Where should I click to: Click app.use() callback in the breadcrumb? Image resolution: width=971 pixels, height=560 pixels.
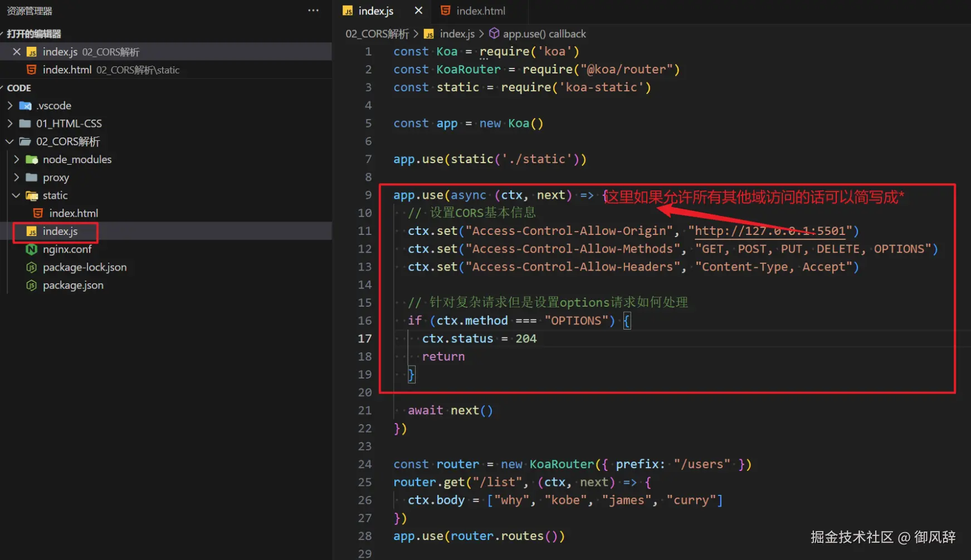point(544,34)
